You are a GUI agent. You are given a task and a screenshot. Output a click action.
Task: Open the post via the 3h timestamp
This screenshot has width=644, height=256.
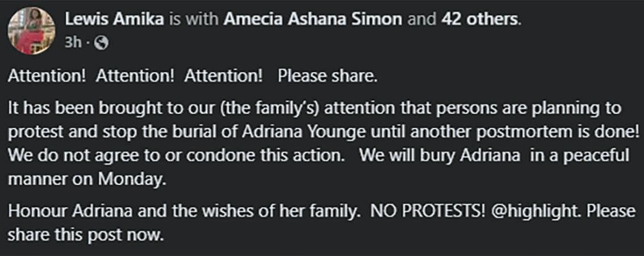pyautogui.click(x=73, y=43)
